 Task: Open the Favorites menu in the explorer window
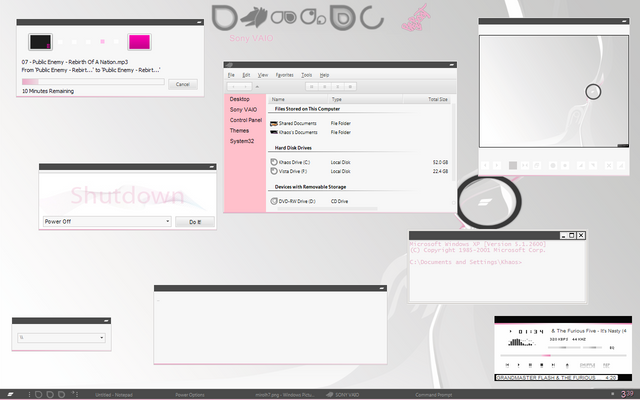pyautogui.click(x=284, y=75)
